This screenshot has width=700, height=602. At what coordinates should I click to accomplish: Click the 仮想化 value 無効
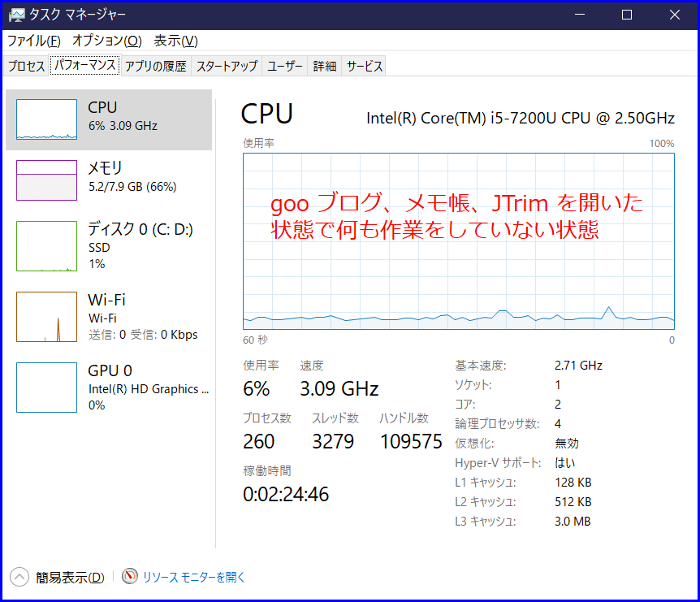[567, 444]
